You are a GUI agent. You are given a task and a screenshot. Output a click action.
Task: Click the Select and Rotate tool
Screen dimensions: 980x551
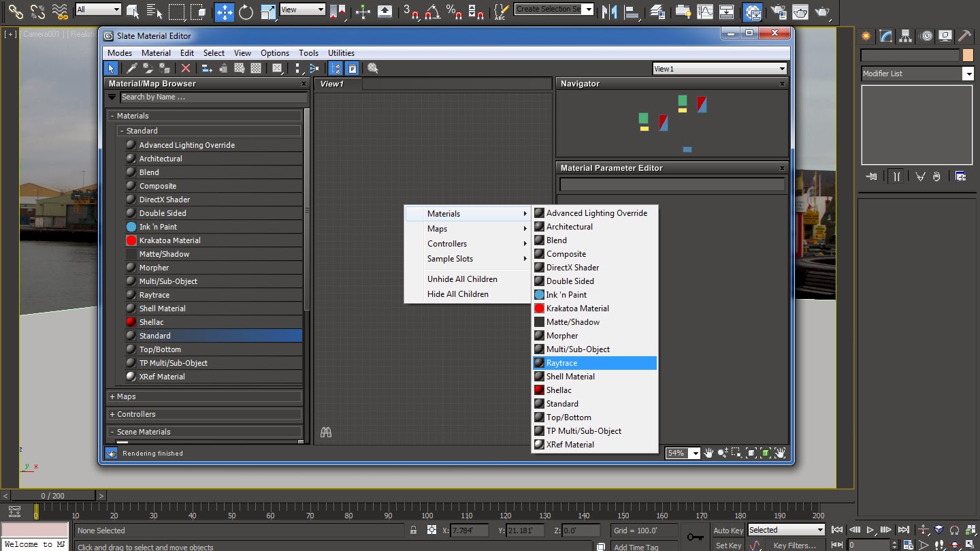[x=246, y=12]
